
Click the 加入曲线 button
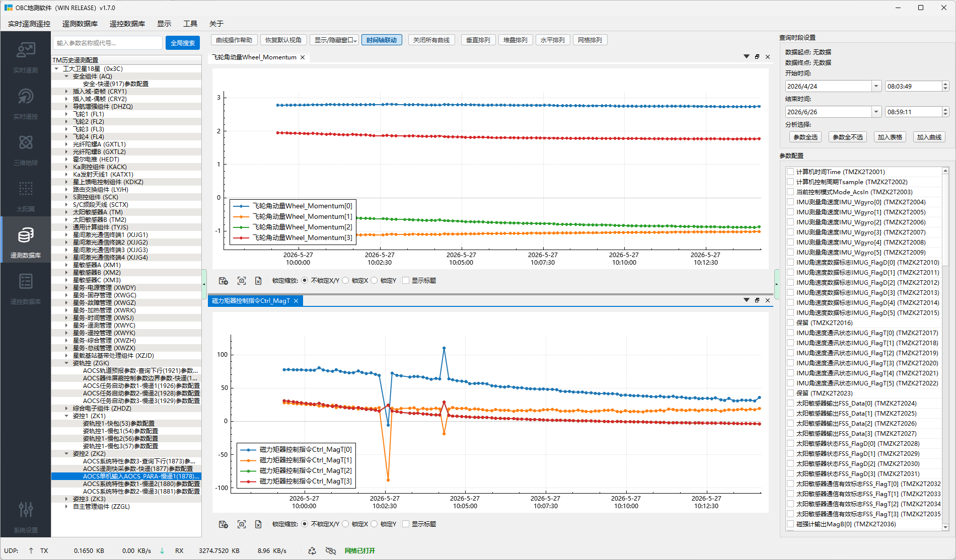929,137
